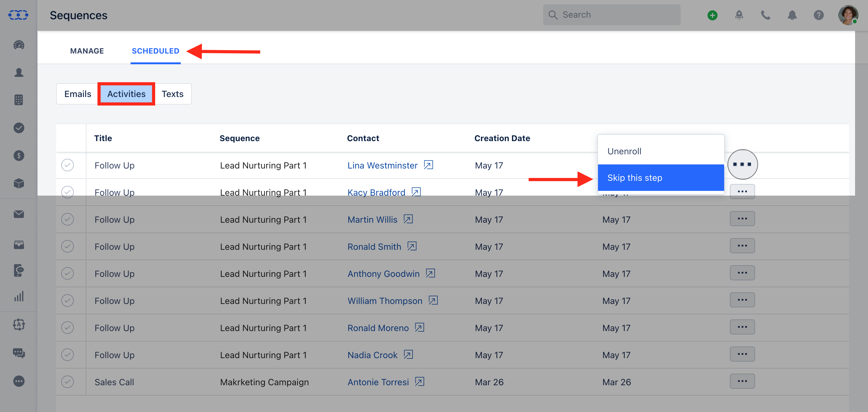Screen dimensions: 868x412
Task: Start a call using the phone icon
Action: click(x=765, y=15)
